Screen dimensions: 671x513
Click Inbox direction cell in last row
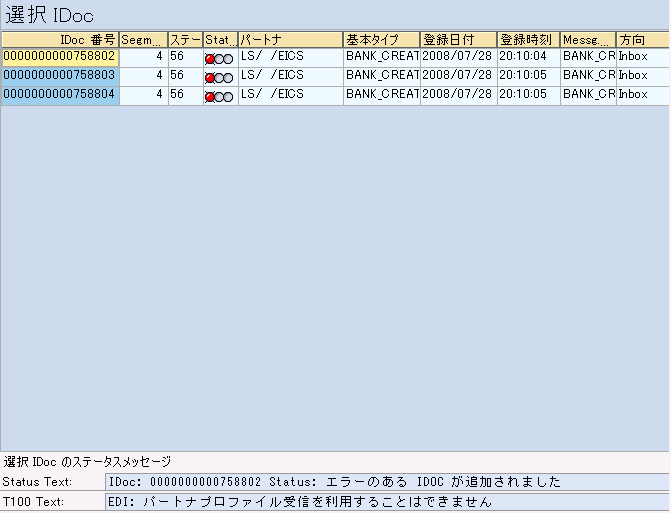click(634, 94)
